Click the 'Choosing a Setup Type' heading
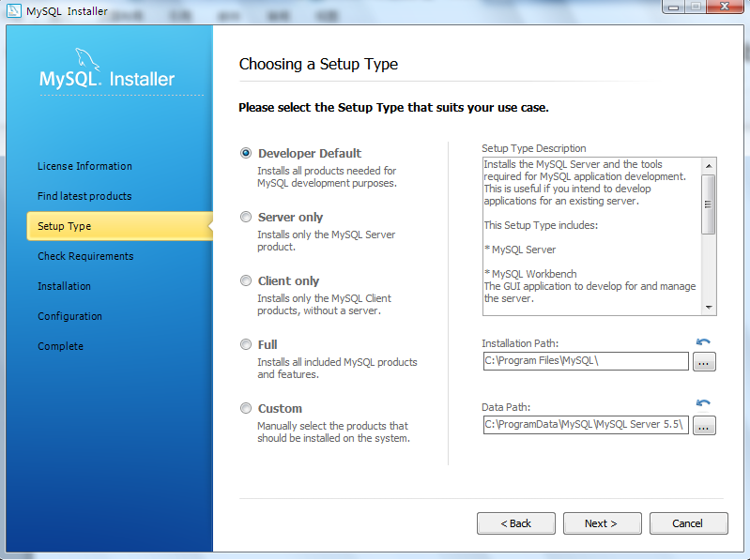750x560 pixels. click(318, 64)
